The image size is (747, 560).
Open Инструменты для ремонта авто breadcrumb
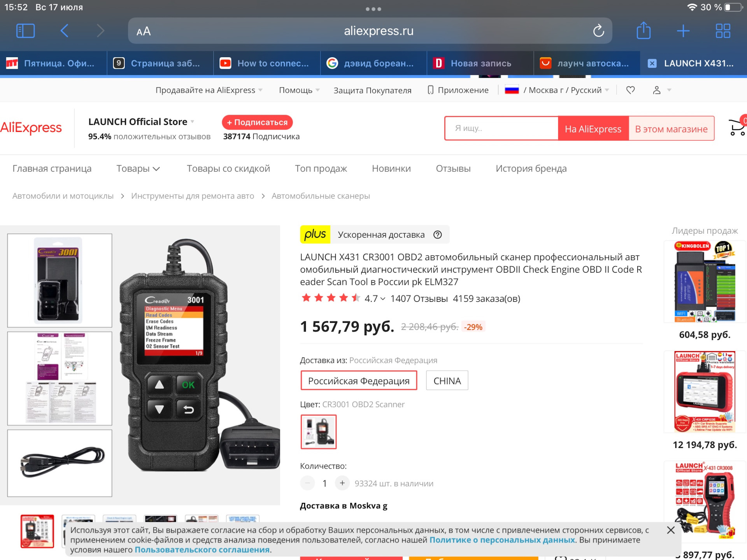coord(193,196)
